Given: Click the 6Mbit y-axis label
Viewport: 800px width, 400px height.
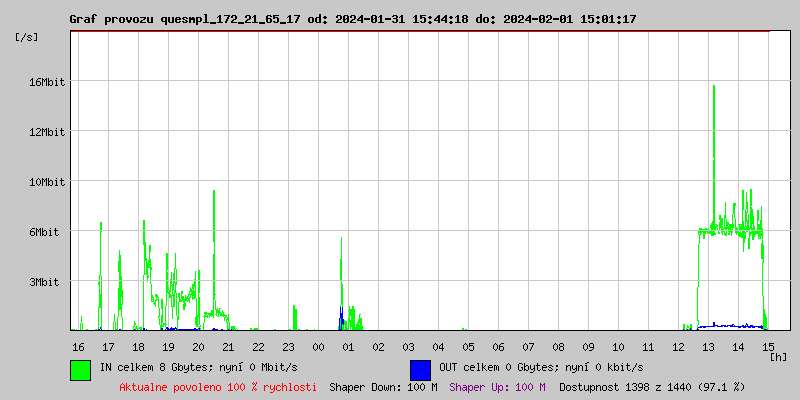Looking at the screenshot, I should tap(49, 232).
